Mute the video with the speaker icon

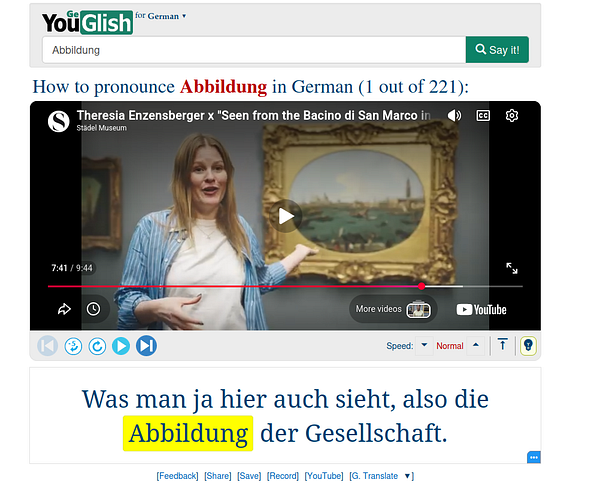click(x=454, y=115)
